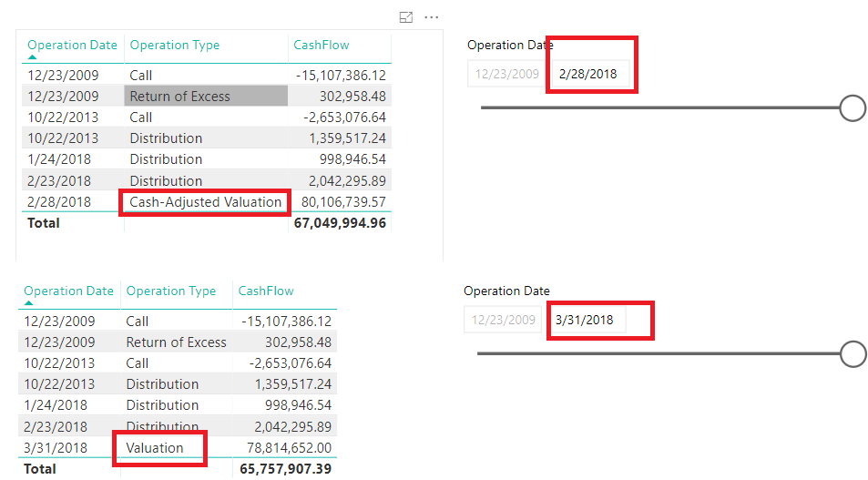Viewport: 868px width, 480px height.
Task: Sort upper table by Operation Date header
Action: click(73, 45)
